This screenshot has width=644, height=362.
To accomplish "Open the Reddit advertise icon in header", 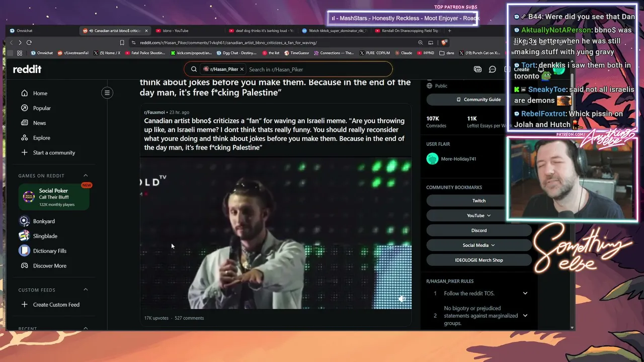I will pos(477,69).
